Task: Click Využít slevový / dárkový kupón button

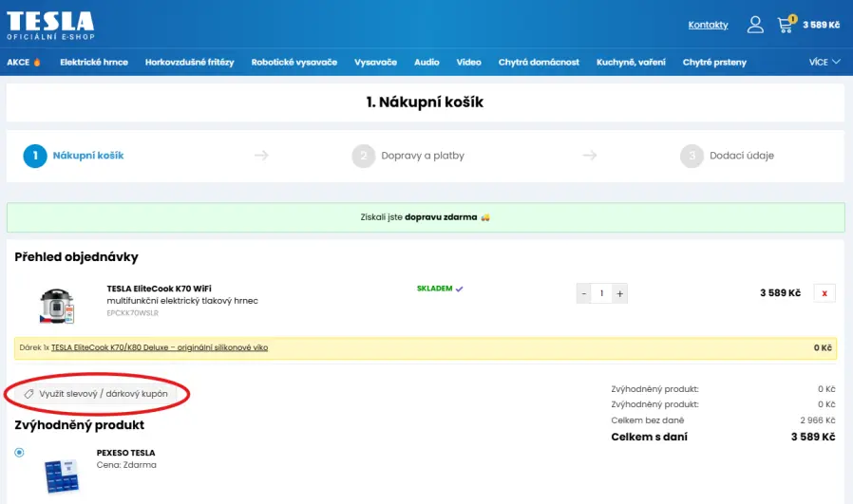Action: (96, 394)
